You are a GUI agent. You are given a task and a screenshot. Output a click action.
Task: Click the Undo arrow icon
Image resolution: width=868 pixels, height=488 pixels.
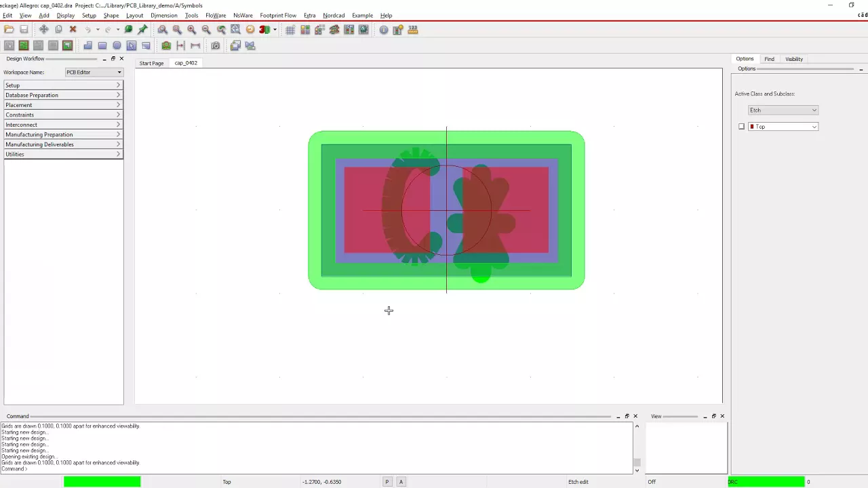coord(88,29)
